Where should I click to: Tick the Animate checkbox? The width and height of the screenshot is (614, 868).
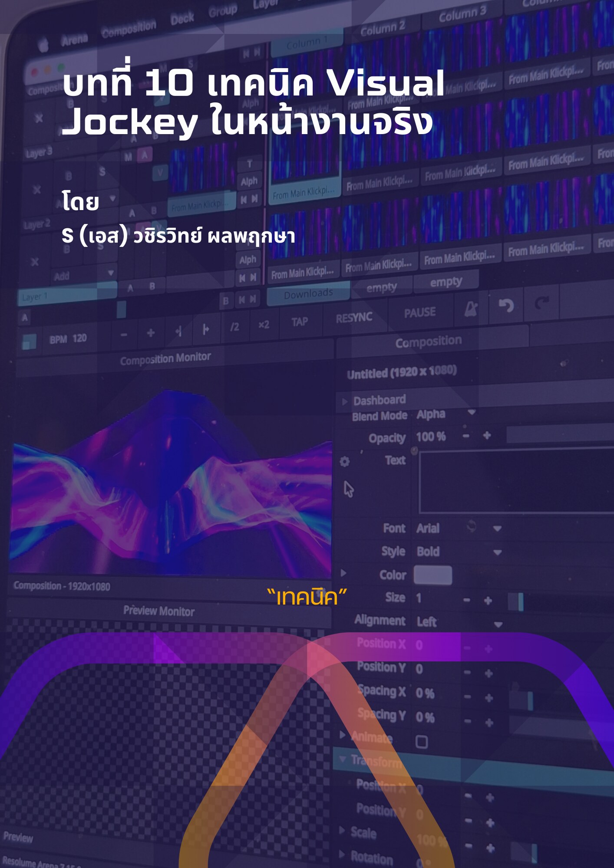click(421, 742)
